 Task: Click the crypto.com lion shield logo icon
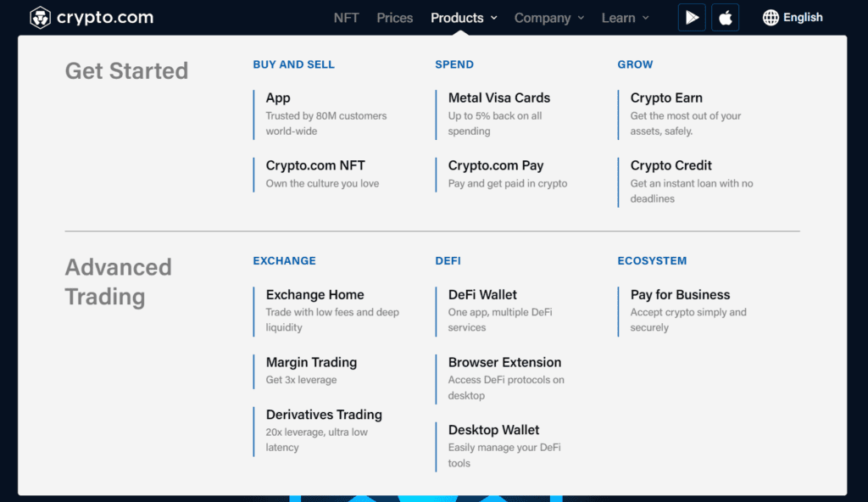41,18
